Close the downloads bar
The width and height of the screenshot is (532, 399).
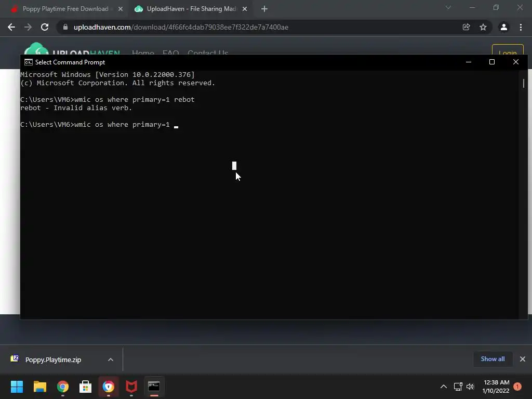click(x=523, y=359)
